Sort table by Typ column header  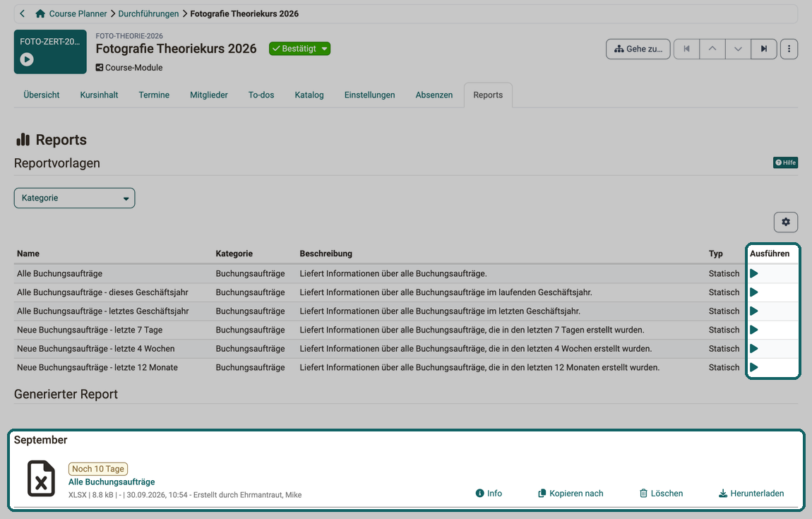(716, 253)
